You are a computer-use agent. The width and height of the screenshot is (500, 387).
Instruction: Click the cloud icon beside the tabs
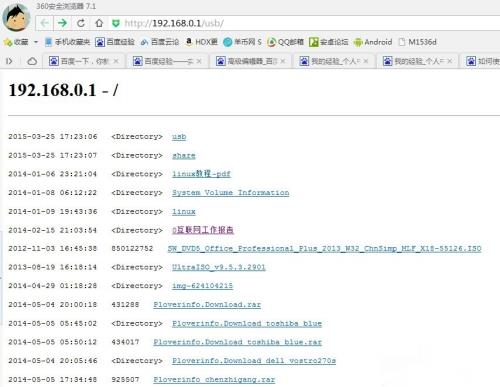click(32, 61)
